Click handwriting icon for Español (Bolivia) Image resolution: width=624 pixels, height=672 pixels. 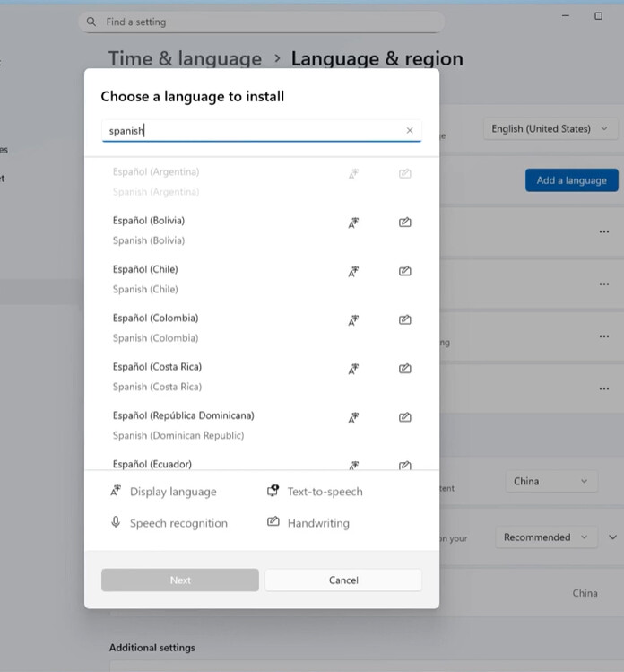[404, 223]
